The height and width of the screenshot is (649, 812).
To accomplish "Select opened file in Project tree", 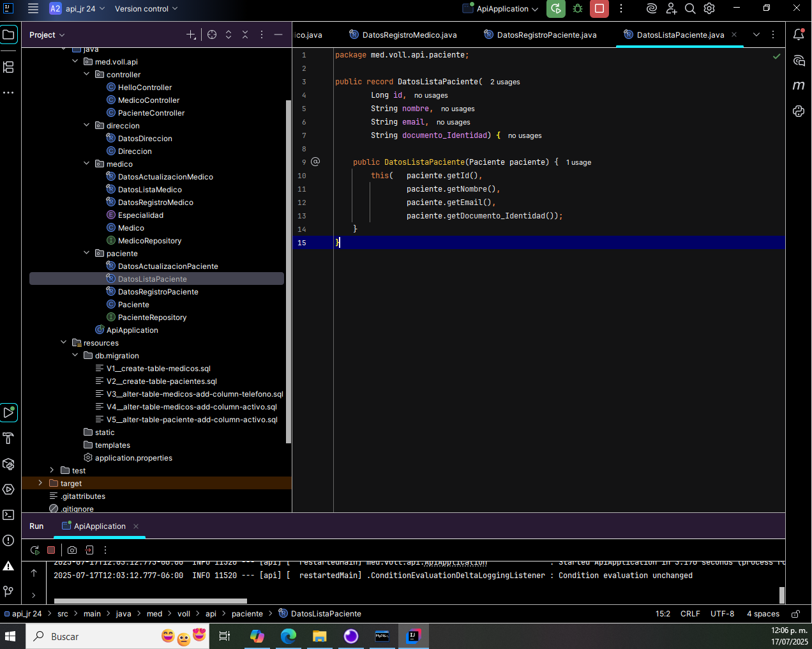I will [x=212, y=34].
